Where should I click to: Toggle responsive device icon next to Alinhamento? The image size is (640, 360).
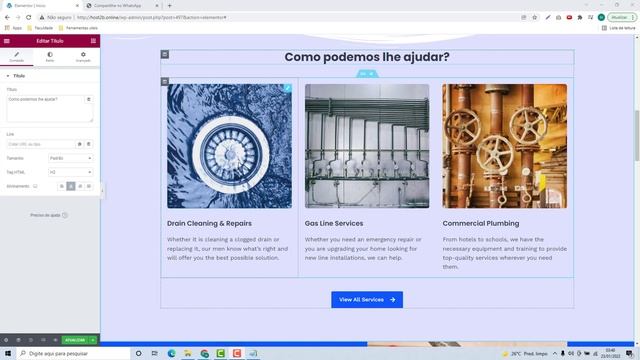35,186
